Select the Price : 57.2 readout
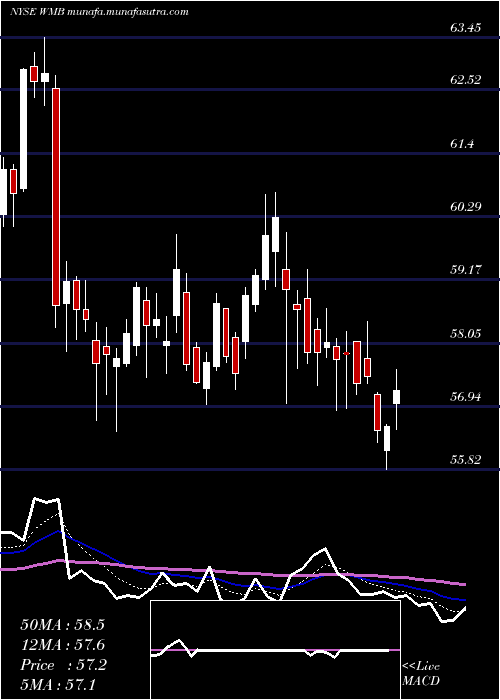The image size is (500, 700). click(x=63, y=665)
